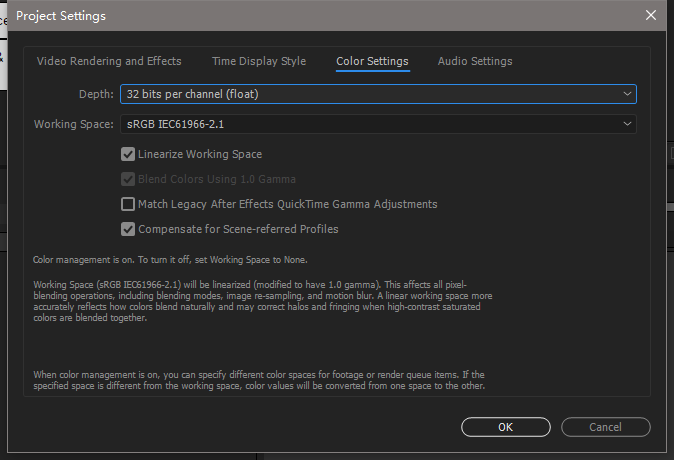Open the sRGB IEC61966-2.1 working space list

pyautogui.click(x=378, y=124)
